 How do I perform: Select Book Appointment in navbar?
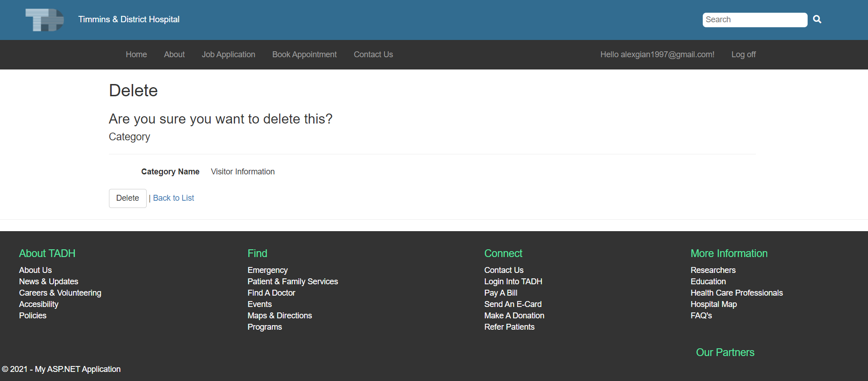point(304,54)
